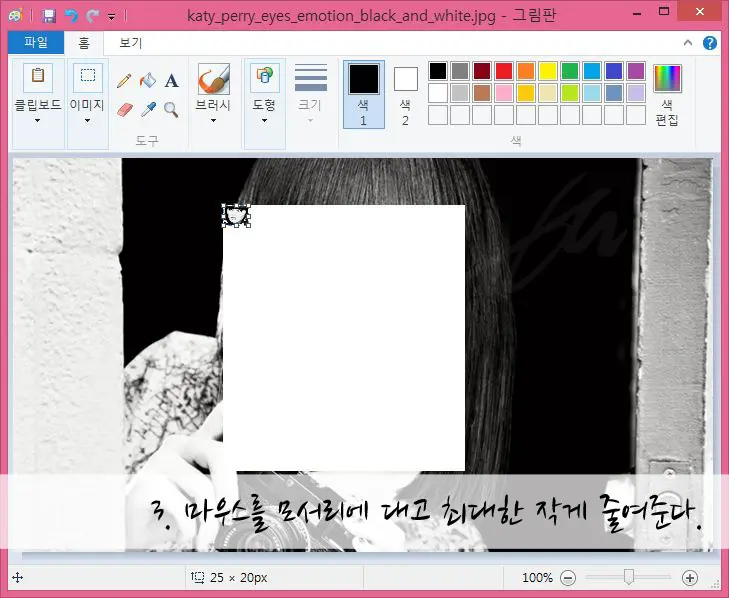Select the Eraser tool
The width and height of the screenshot is (729, 598).
(125, 109)
